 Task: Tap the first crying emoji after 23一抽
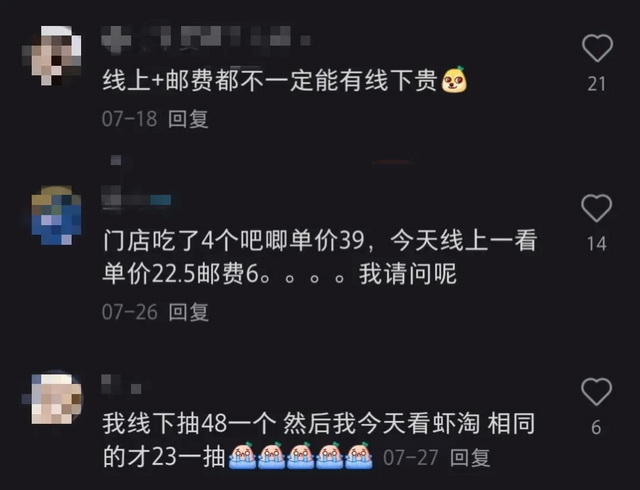pos(242,455)
